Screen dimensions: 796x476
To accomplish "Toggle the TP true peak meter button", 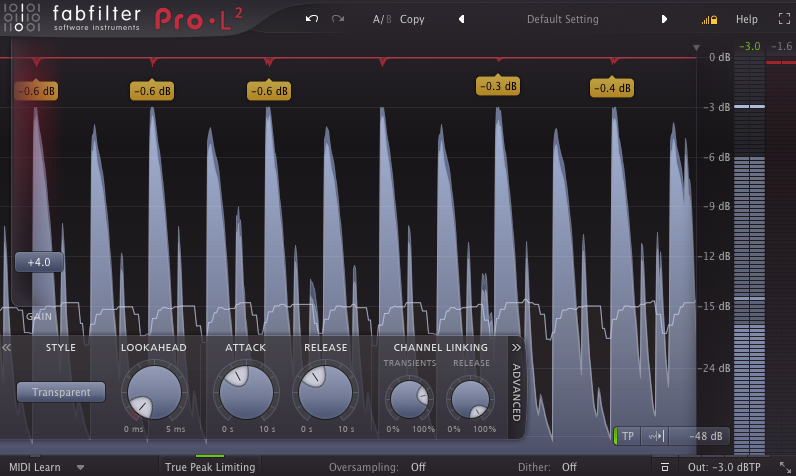I will coord(627,436).
